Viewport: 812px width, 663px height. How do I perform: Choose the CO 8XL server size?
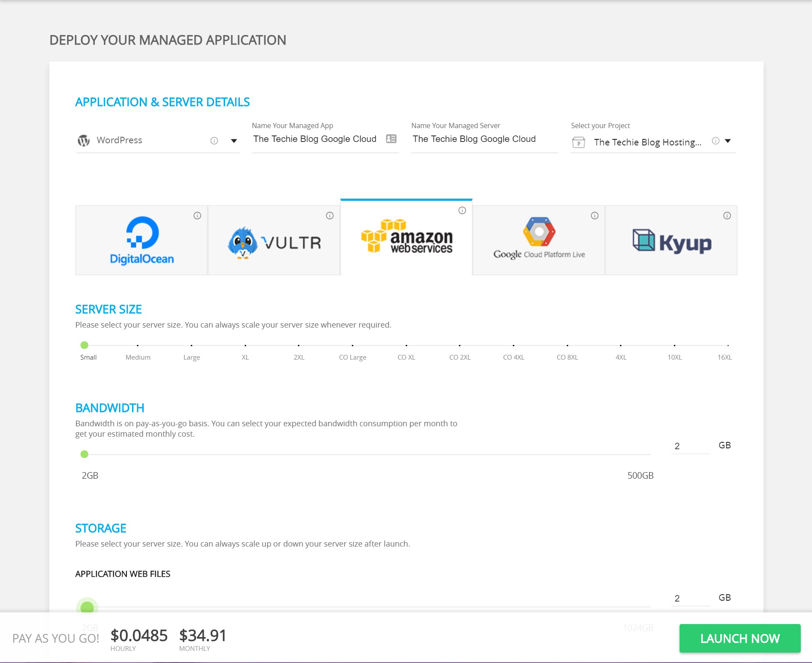[567, 357]
